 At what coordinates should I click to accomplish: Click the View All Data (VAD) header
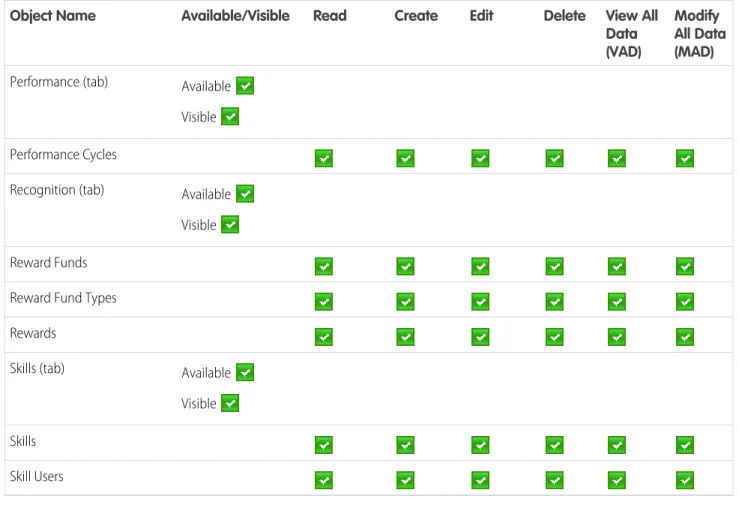click(632, 33)
